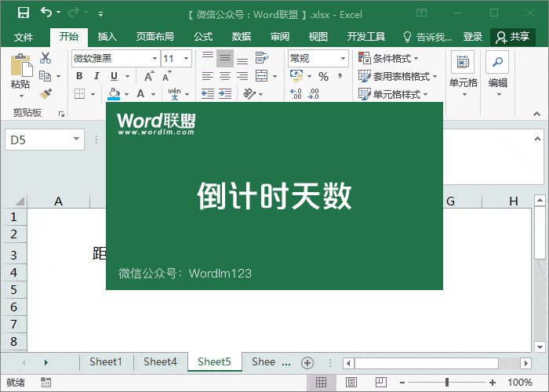Switch to the 页面布局 tab
This screenshot has width=549, height=392.
[155, 37]
